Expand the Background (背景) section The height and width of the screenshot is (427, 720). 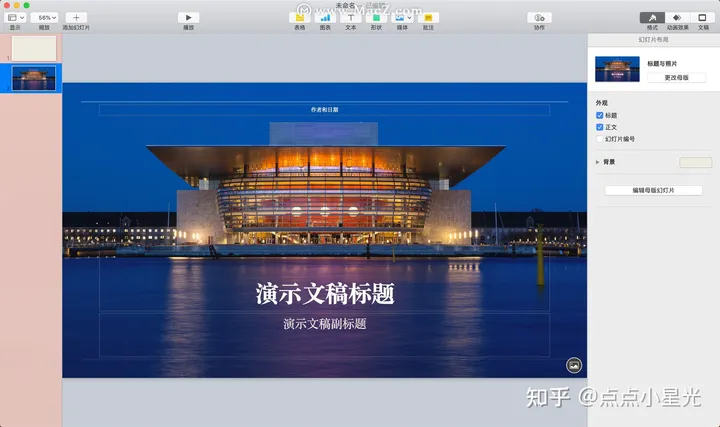[x=597, y=162]
